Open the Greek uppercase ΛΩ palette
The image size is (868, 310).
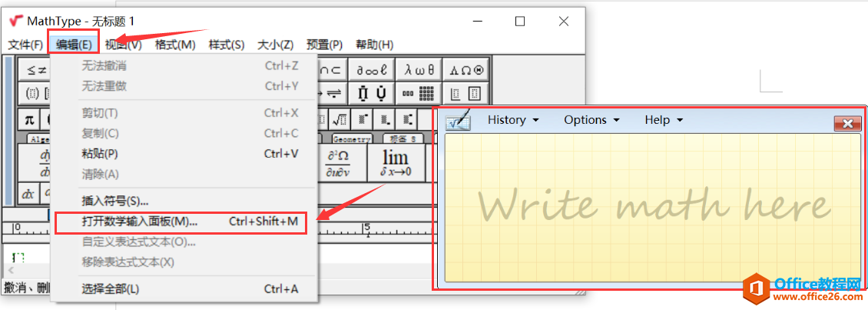point(466,70)
